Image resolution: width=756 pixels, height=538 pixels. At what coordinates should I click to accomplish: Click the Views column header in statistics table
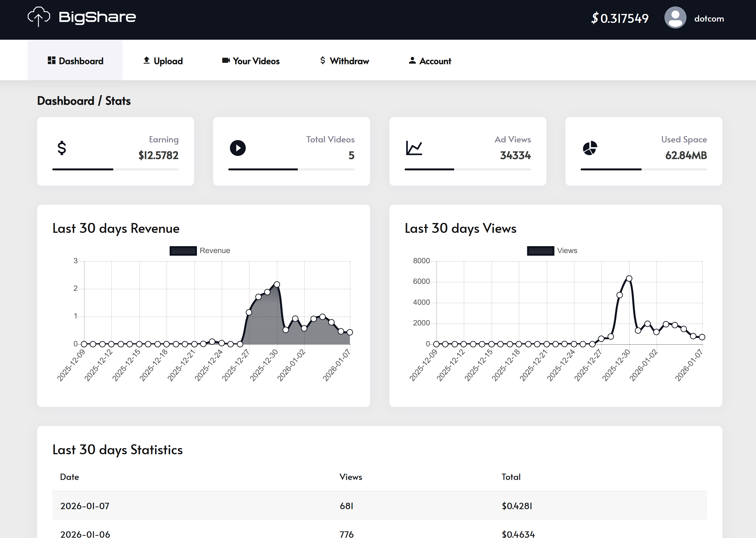pyautogui.click(x=351, y=477)
